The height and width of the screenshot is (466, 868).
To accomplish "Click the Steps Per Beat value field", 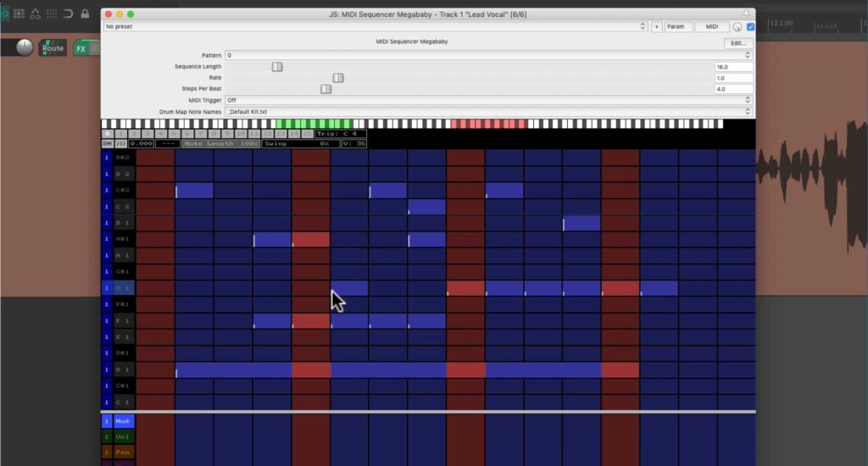I will pyautogui.click(x=733, y=89).
